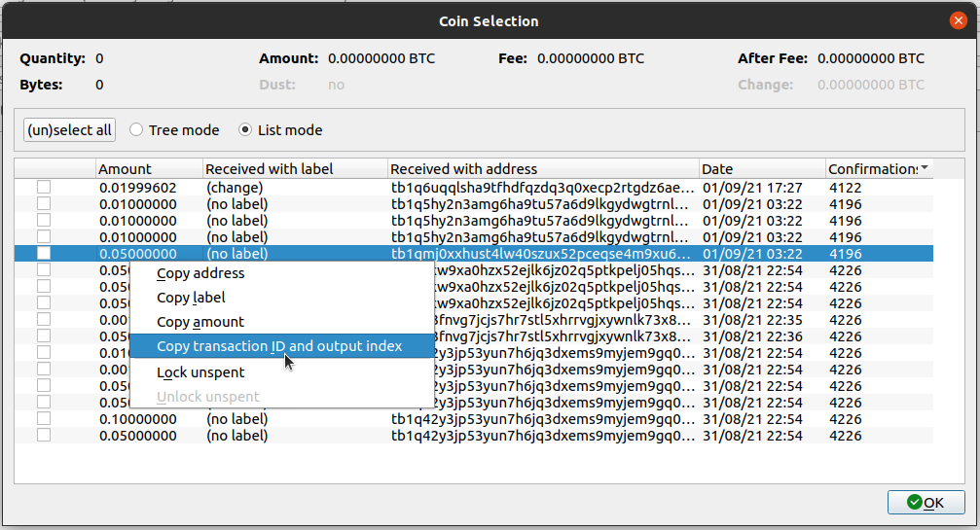The height and width of the screenshot is (530, 980).
Task: Check the last row's 0.05000000 coin checkbox
Action: point(44,436)
